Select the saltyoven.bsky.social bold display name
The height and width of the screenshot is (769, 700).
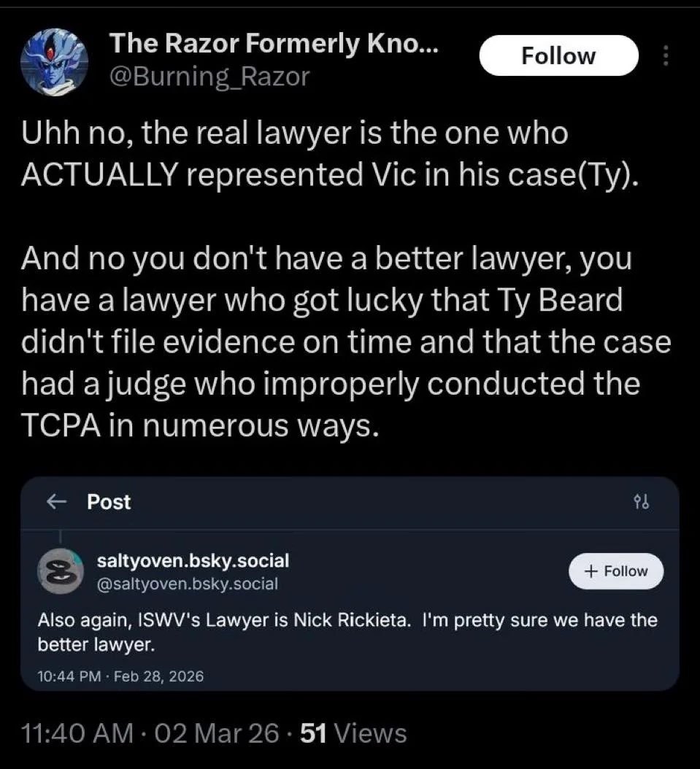pyautogui.click(x=193, y=560)
